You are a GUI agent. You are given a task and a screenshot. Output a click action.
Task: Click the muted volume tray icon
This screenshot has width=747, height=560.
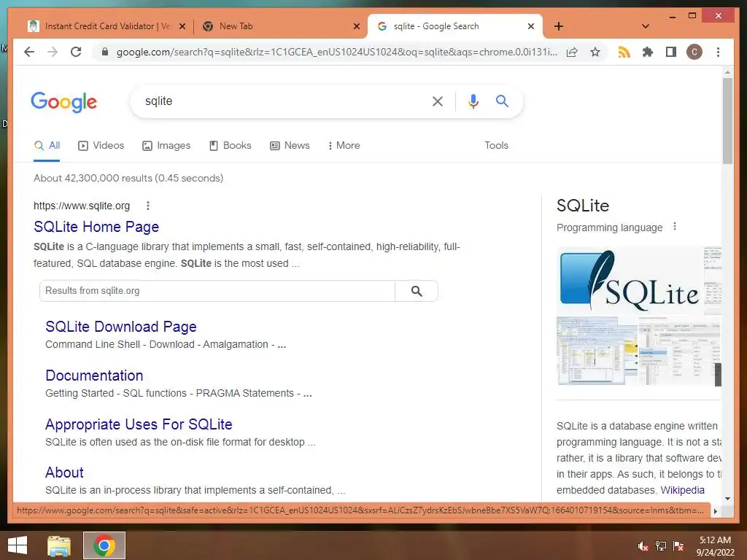[643, 546]
